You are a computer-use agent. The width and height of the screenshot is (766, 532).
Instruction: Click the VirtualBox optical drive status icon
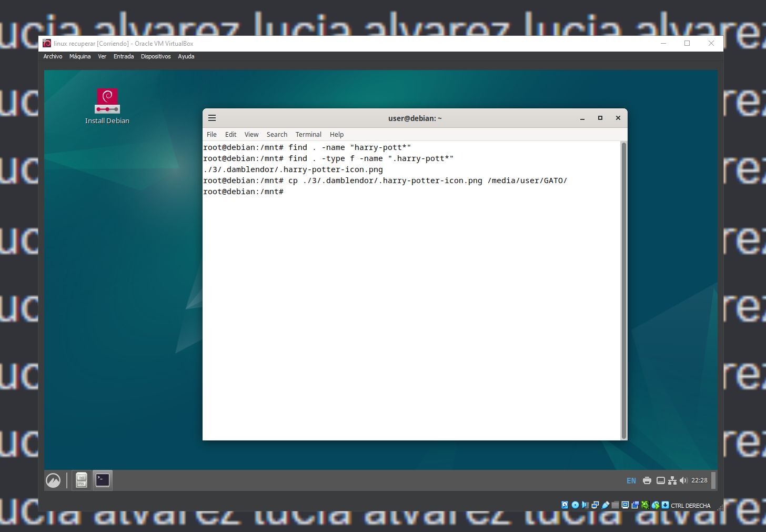pos(574,505)
